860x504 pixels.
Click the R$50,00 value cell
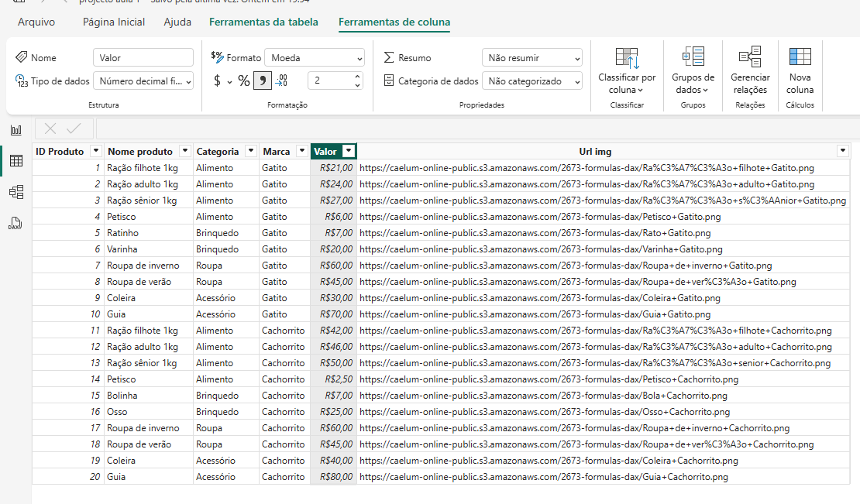(334, 362)
